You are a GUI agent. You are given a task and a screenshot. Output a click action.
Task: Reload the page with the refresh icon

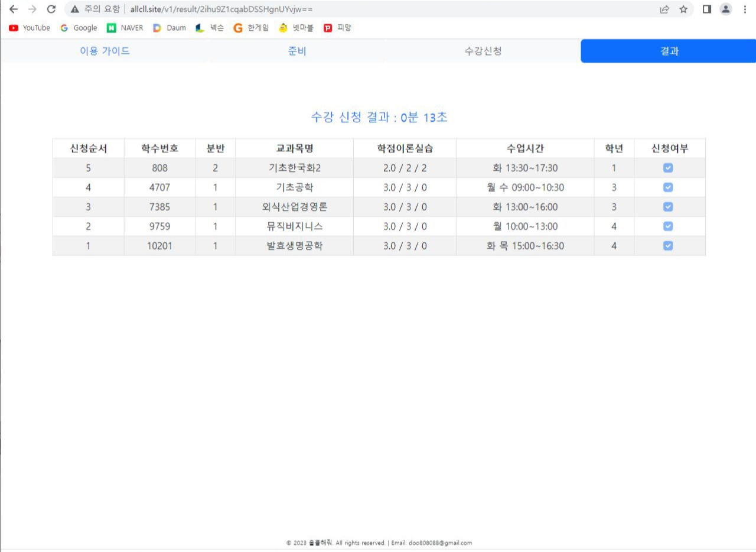(51, 9)
